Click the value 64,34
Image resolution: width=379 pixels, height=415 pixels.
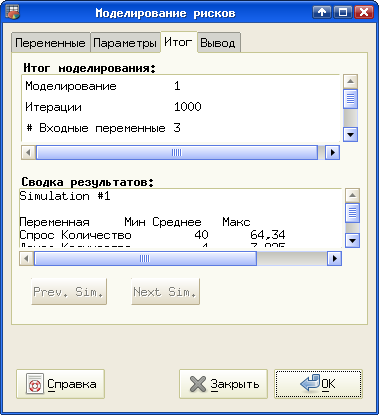[268, 235]
